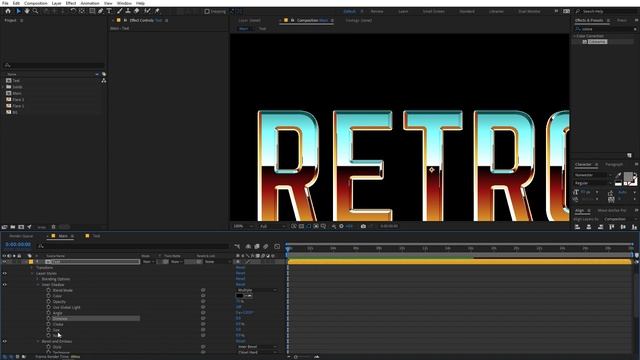Toggle the Motion Blur timeline switch
Image resolution: width=640 pixels, height=360 pixels.
coord(266,246)
